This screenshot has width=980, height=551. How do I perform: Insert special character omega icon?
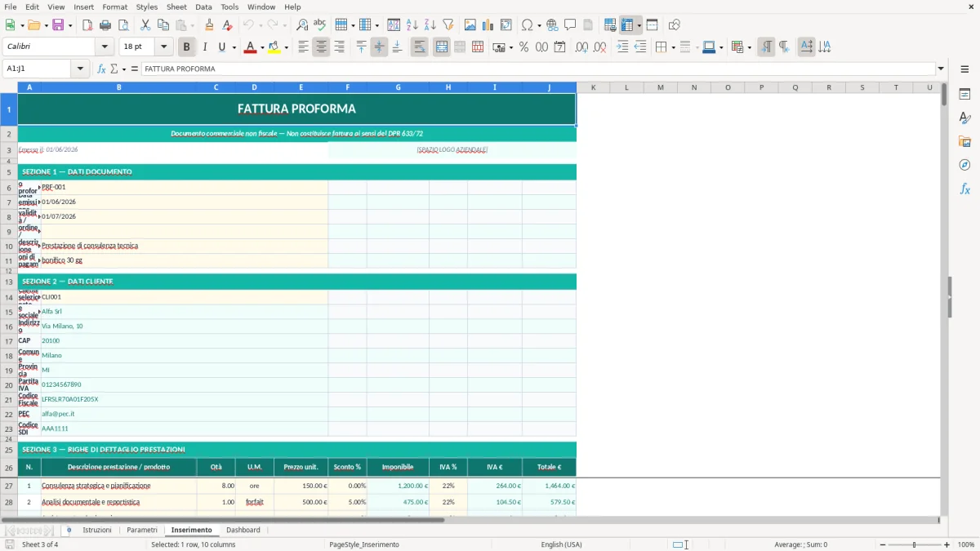coord(528,25)
